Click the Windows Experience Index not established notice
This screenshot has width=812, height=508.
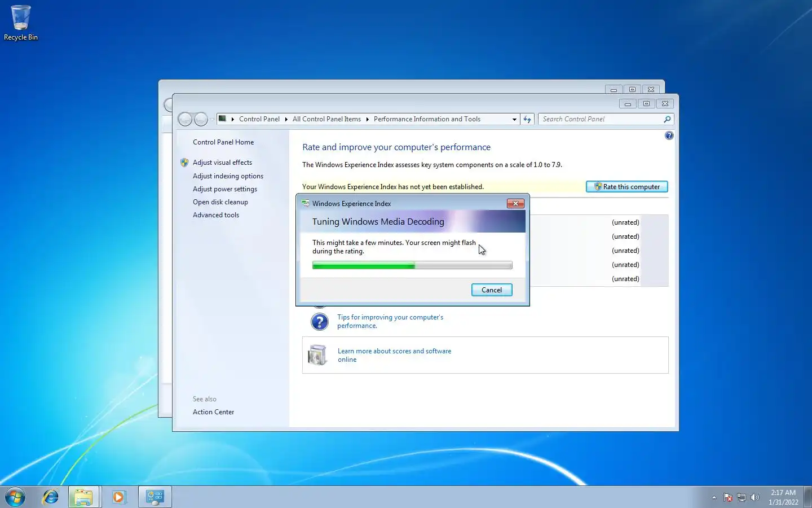(x=393, y=187)
